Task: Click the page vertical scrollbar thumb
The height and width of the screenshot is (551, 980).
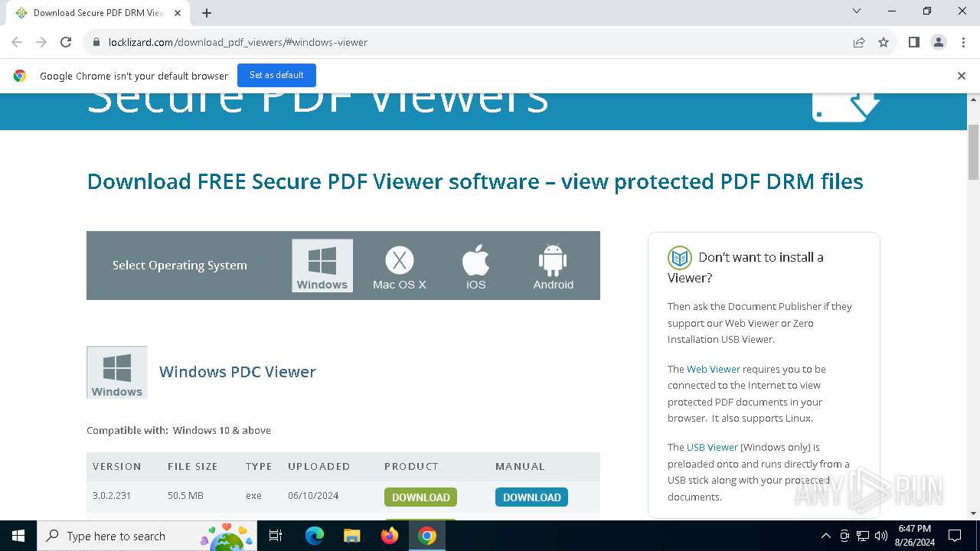Action: 974,152
